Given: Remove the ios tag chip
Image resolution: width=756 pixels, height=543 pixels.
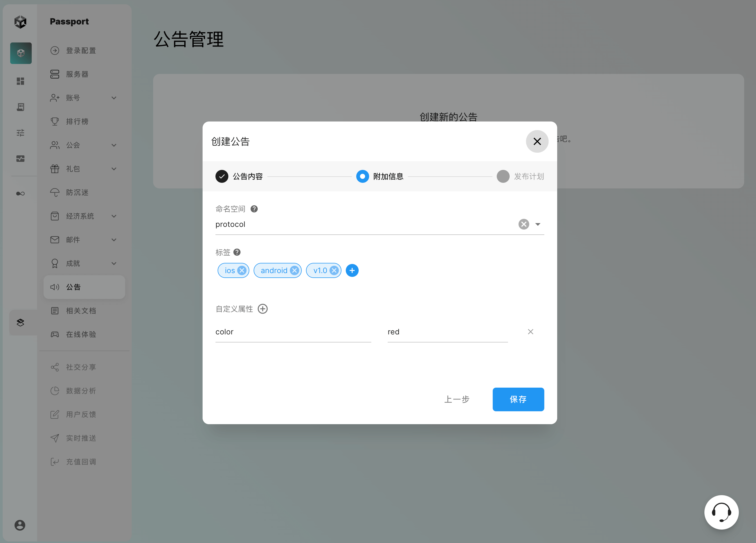Looking at the screenshot, I should pos(242,270).
